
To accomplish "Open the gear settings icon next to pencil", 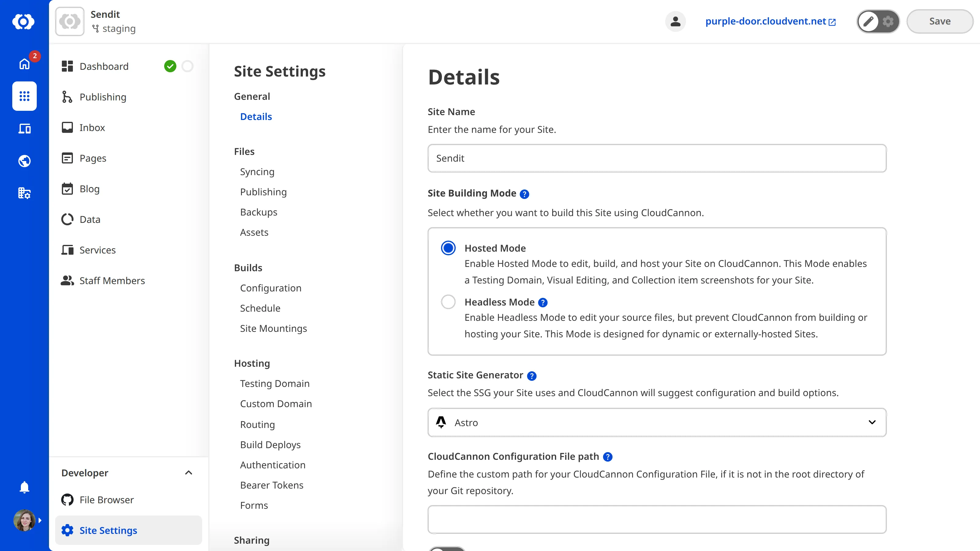I will (x=888, y=21).
